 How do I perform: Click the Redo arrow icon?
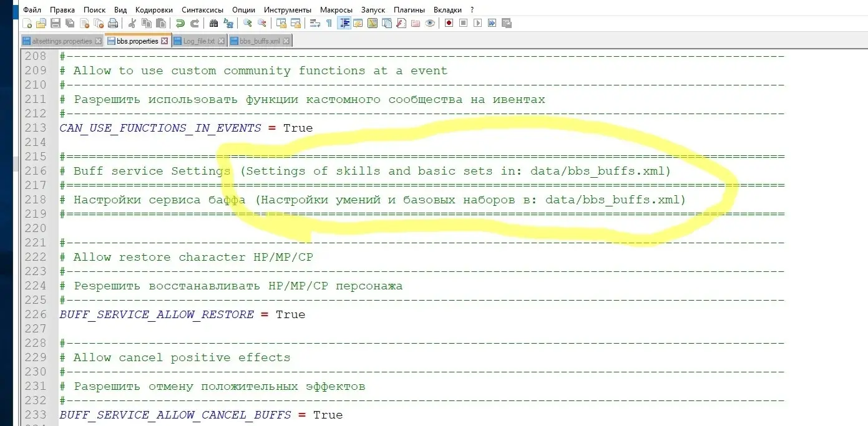coord(195,23)
